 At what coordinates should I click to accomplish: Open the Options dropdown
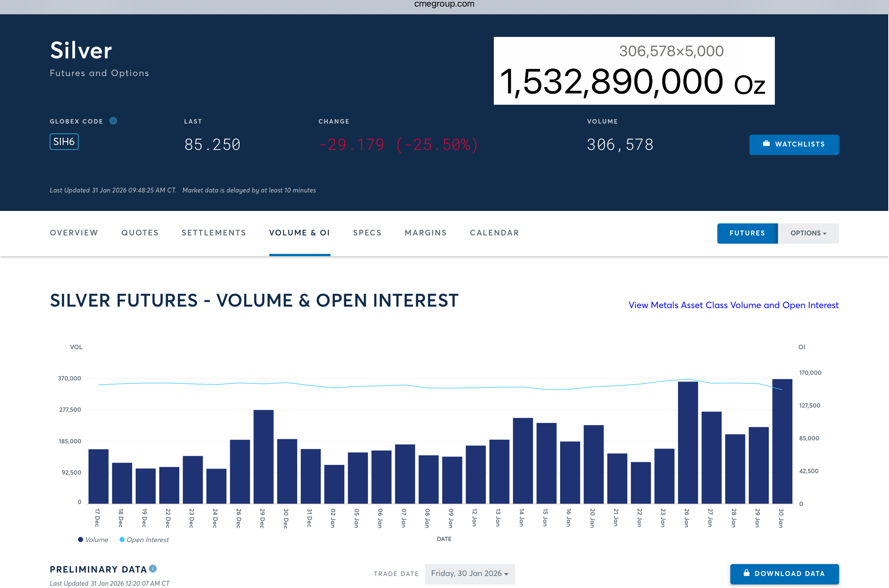[808, 233]
